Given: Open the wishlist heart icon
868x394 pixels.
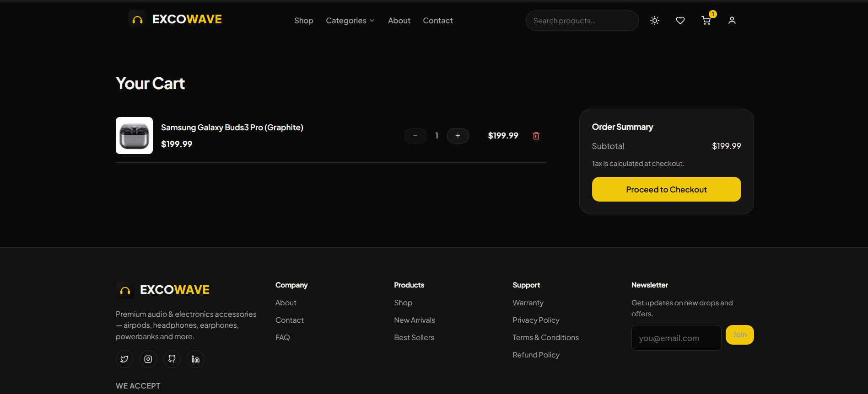Looking at the screenshot, I should 680,21.
